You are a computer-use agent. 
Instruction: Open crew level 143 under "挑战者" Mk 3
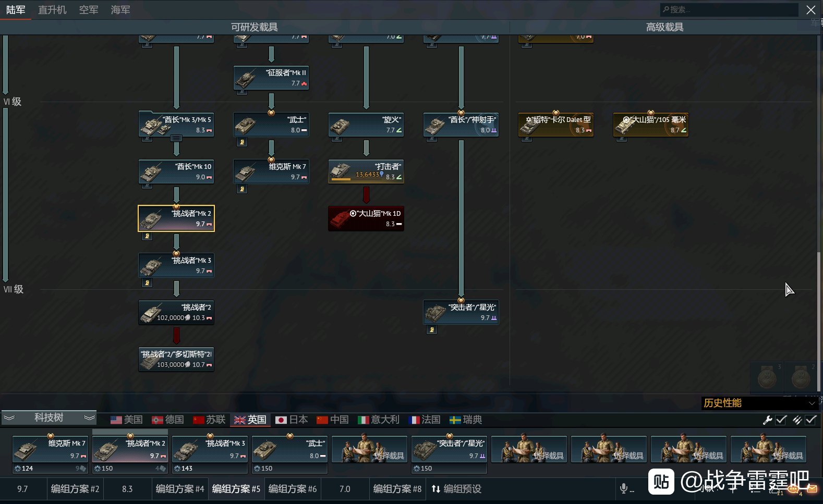click(210, 468)
